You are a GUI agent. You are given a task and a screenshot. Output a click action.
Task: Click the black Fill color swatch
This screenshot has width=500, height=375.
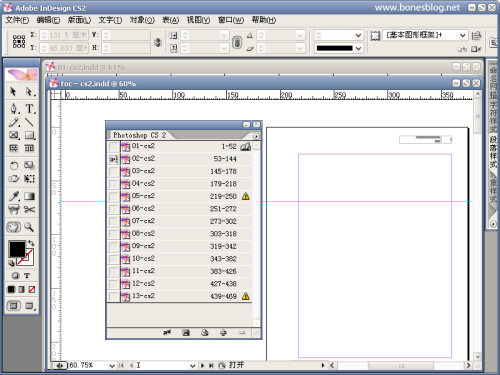coord(17,249)
